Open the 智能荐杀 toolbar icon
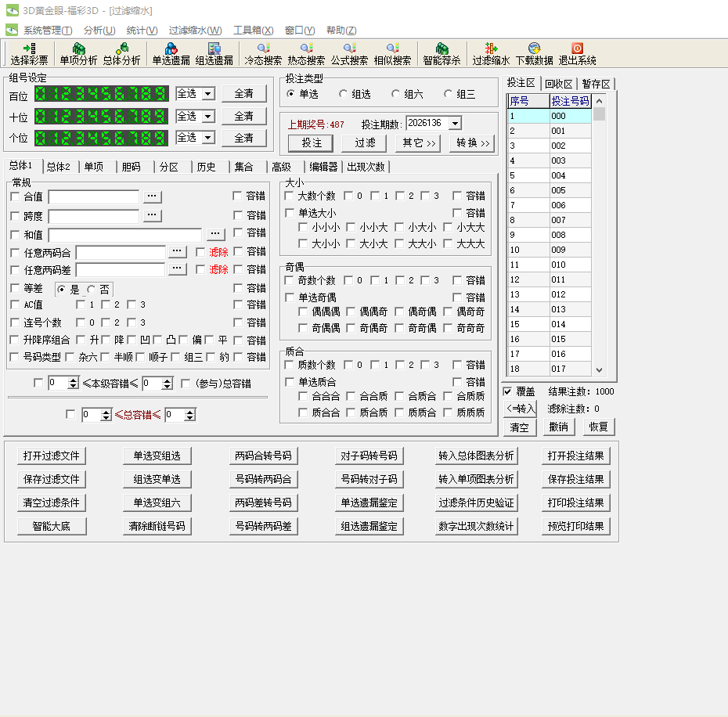The height and width of the screenshot is (717, 728). pyautogui.click(x=441, y=54)
